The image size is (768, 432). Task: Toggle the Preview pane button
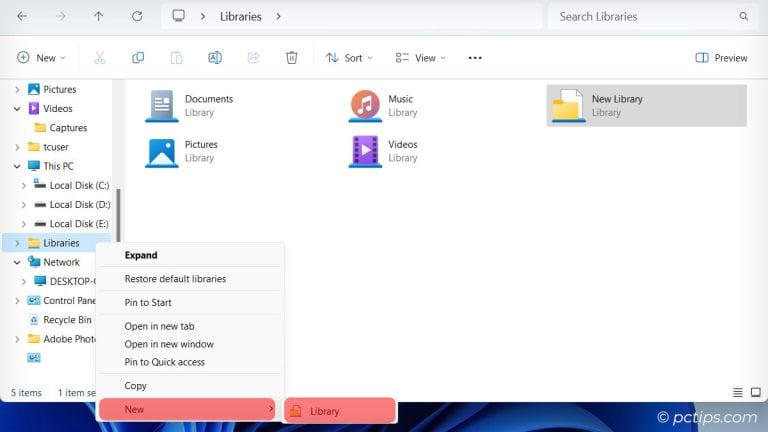pyautogui.click(x=721, y=58)
